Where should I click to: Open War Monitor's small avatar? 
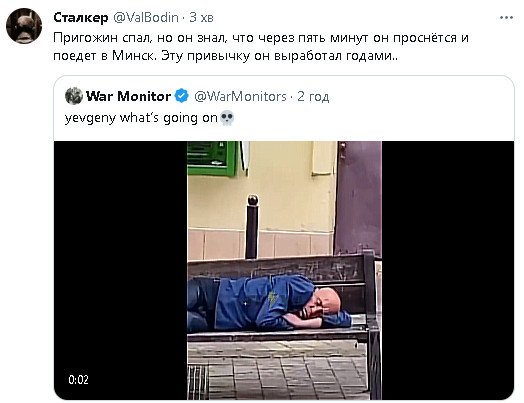[x=74, y=96]
